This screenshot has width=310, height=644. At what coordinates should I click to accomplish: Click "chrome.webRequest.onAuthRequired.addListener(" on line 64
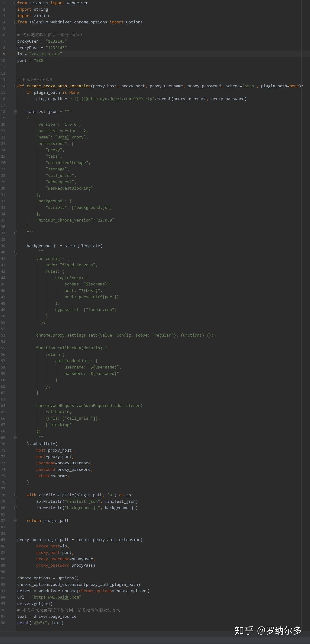(x=89, y=405)
